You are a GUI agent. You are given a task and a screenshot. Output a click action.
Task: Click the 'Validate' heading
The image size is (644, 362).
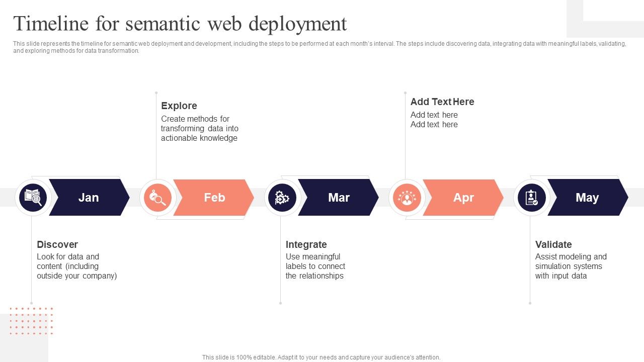click(553, 244)
